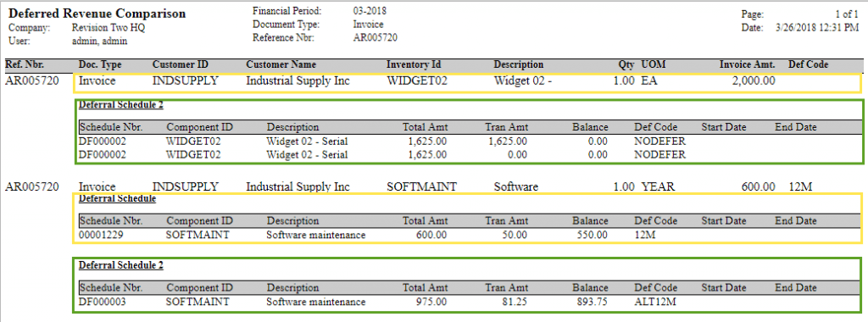Select company value Revision Two HQ

[108, 28]
